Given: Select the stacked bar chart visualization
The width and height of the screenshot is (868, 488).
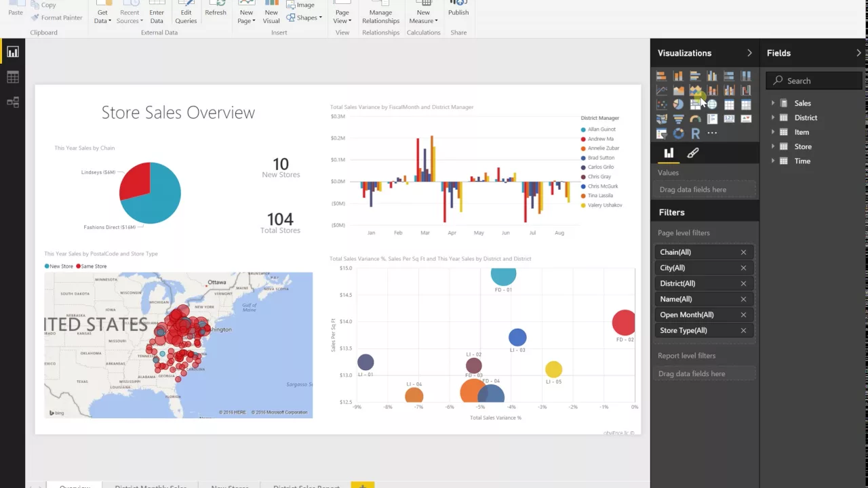Looking at the screenshot, I should point(661,76).
